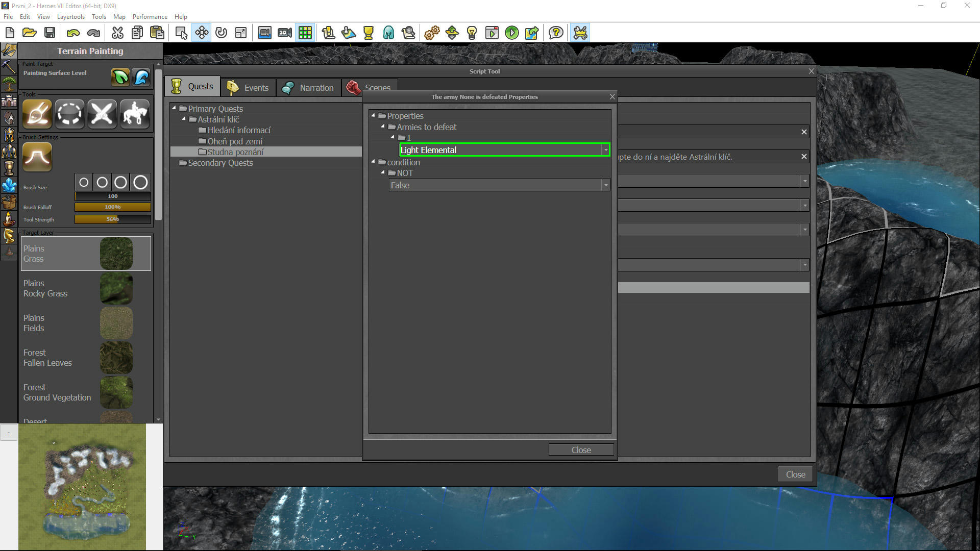The width and height of the screenshot is (980, 551).
Task: Click the Copy icon in toolbar
Action: click(137, 33)
